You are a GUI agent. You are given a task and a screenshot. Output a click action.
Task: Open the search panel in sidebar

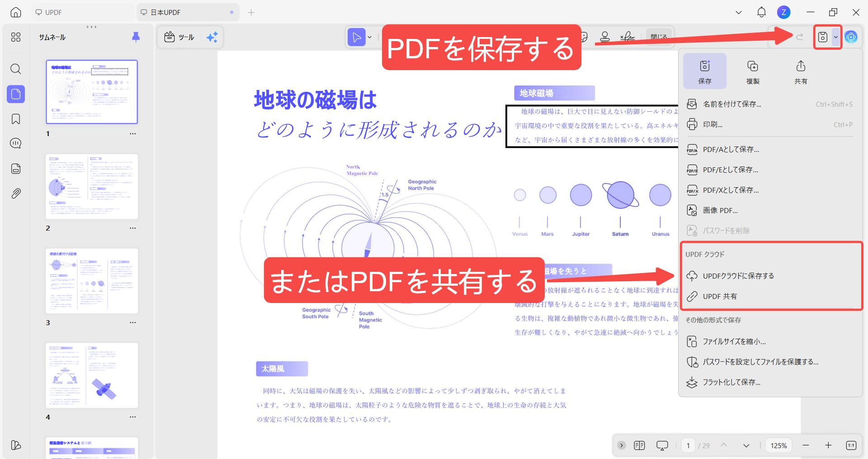16,69
